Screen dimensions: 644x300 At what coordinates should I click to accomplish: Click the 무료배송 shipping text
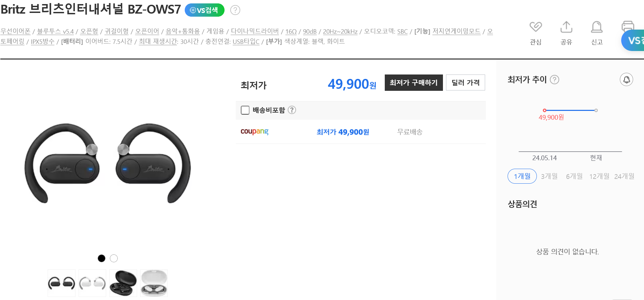tap(410, 132)
